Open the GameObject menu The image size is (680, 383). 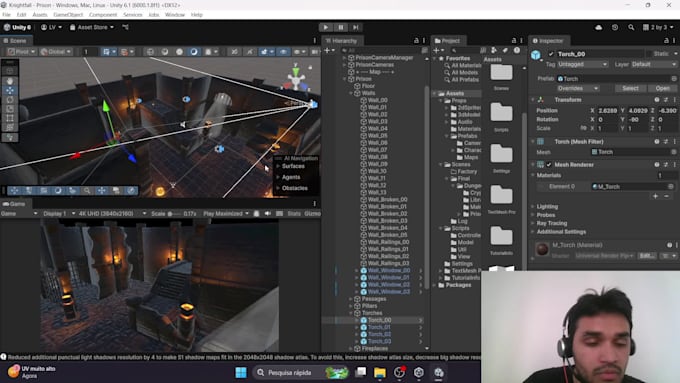tap(68, 15)
